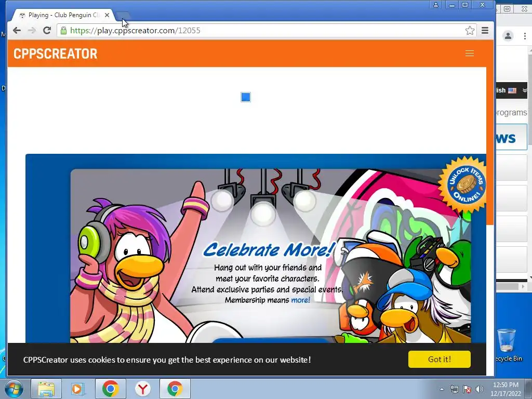Click the profile icon in the background window
Screen dimensions: 532x399
tap(508, 36)
